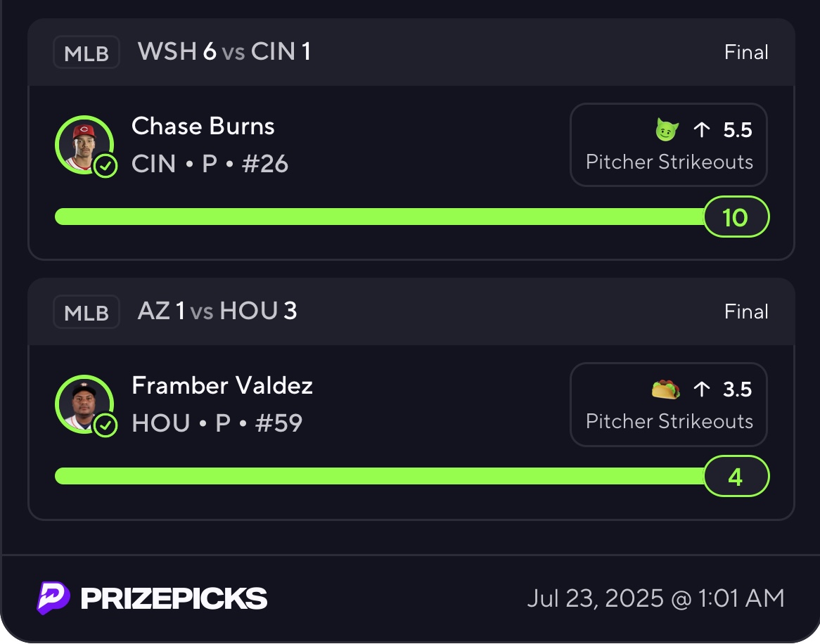Open Chase Burns player headshot
This screenshot has width=820, height=644.
84,145
